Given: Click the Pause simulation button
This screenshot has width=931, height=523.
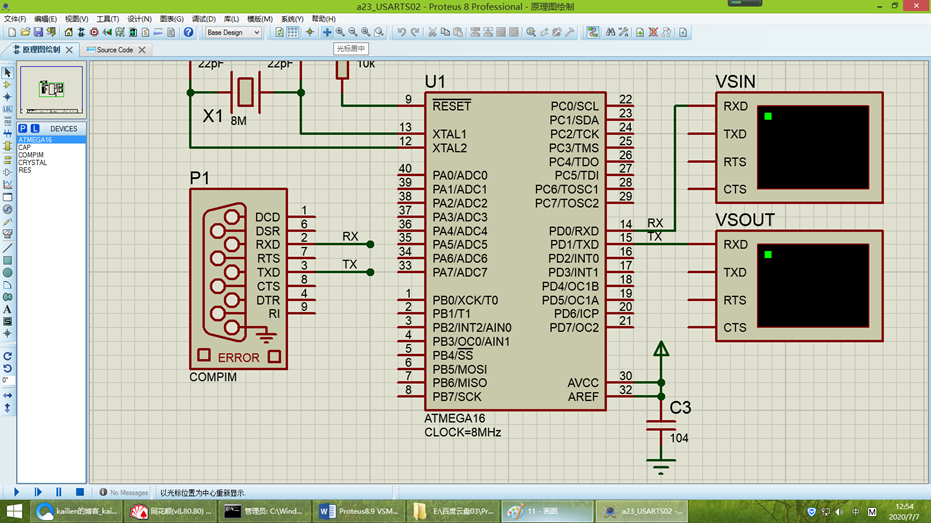Looking at the screenshot, I should 59,492.
